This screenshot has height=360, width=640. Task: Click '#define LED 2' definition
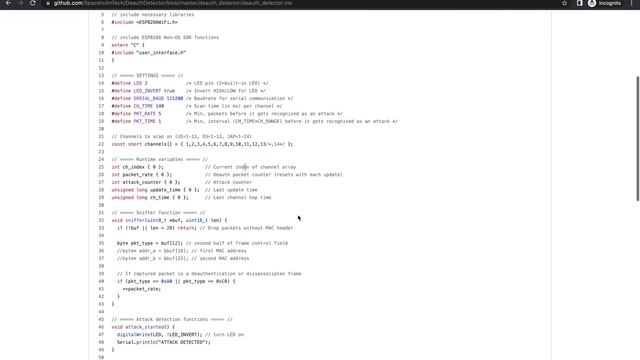[x=129, y=83]
